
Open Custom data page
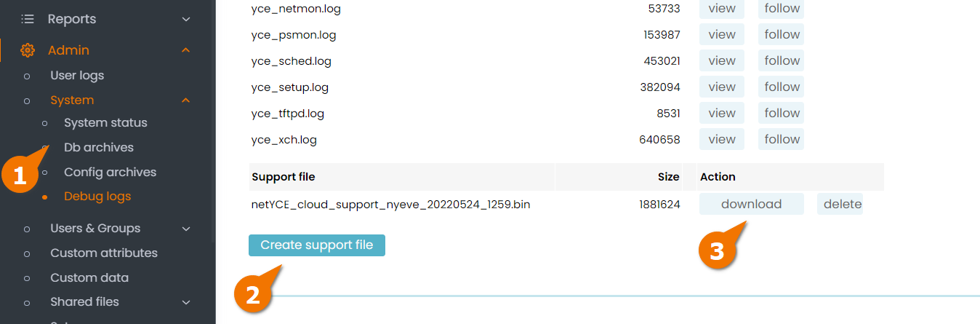coord(89,278)
